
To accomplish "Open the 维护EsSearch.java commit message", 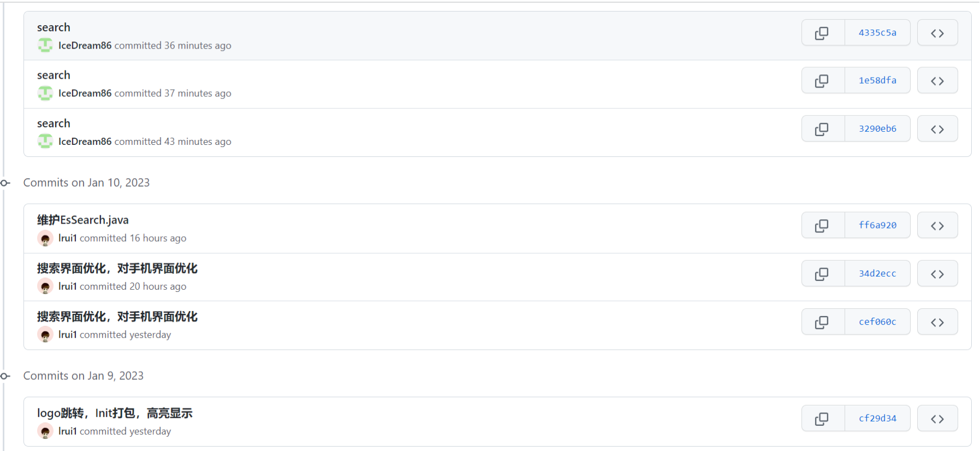I will pos(83,220).
